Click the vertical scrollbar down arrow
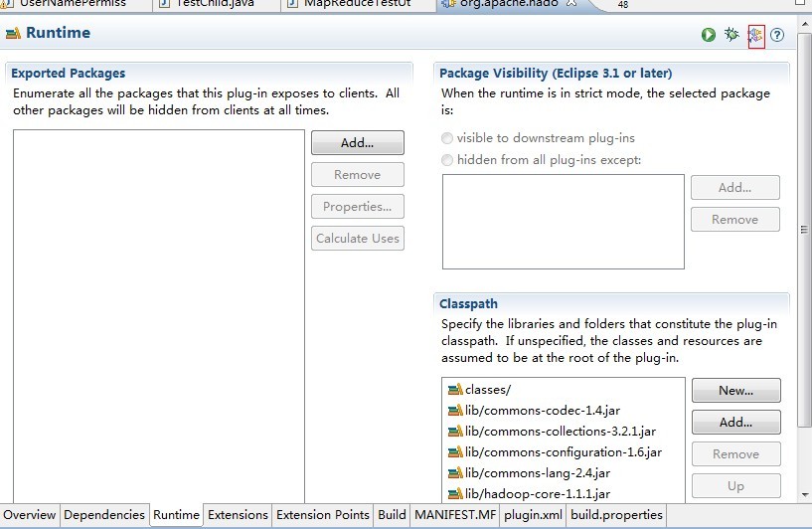The height and width of the screenshot is (529, 812). (x=804, y=493)
